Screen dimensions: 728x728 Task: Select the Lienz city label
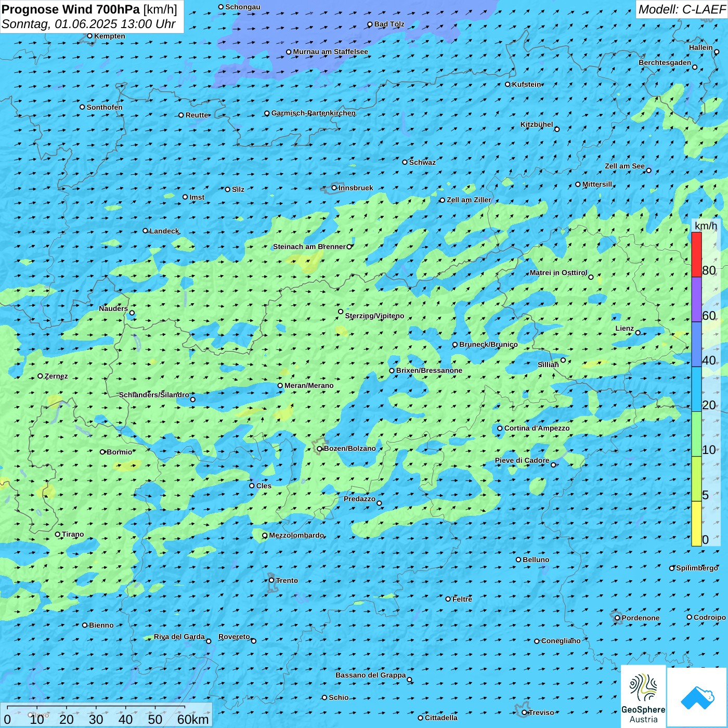click(625, 329)
